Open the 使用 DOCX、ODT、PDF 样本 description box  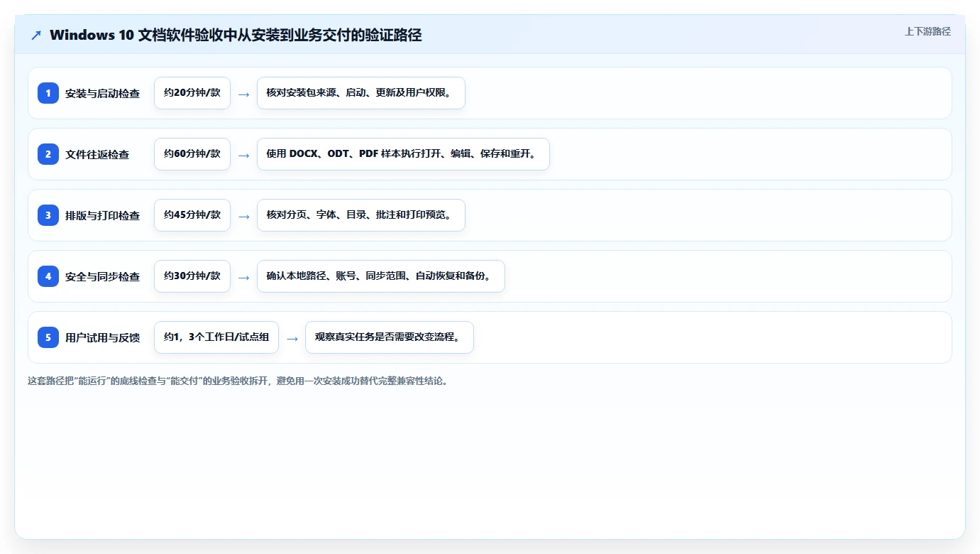403,154
